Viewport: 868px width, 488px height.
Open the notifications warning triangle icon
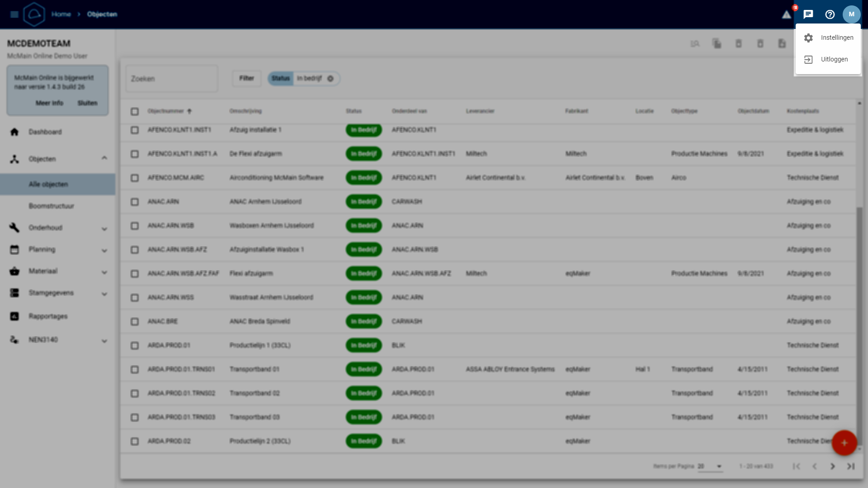coord(787,14)
